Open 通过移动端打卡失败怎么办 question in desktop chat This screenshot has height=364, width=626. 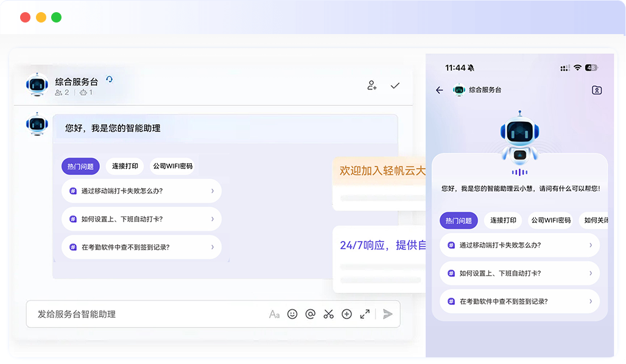tap(141, 191)
